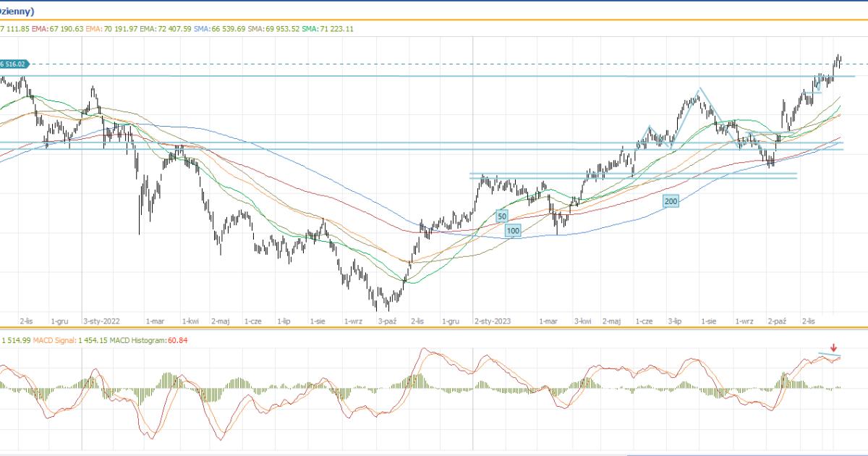Select the '50' moving average label
868x456 pixels.
tap(501, 216)
